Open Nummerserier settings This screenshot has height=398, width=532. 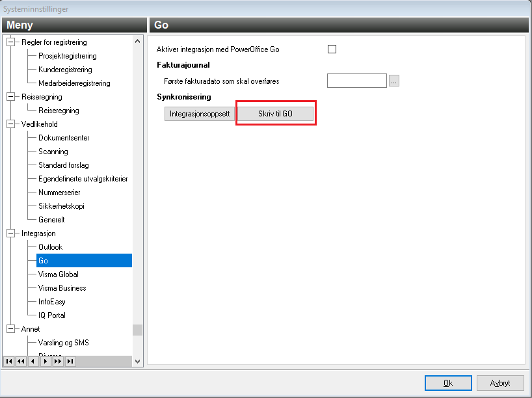59,192
